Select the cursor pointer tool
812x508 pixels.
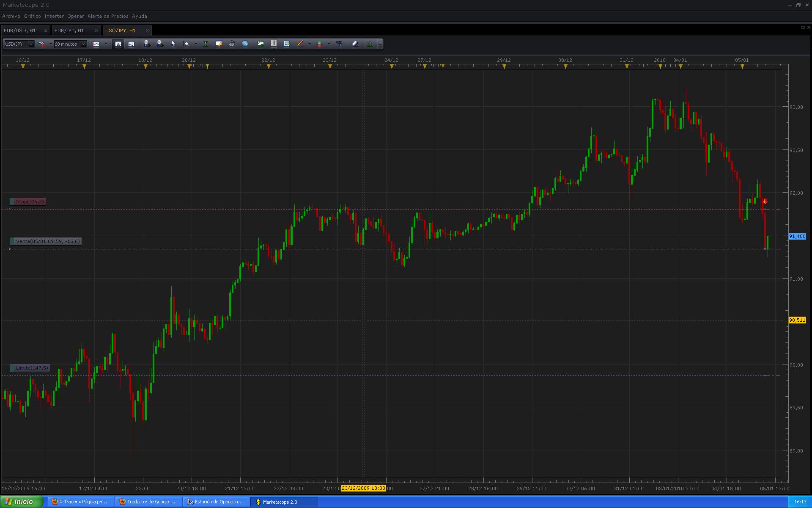click(173, 44)
